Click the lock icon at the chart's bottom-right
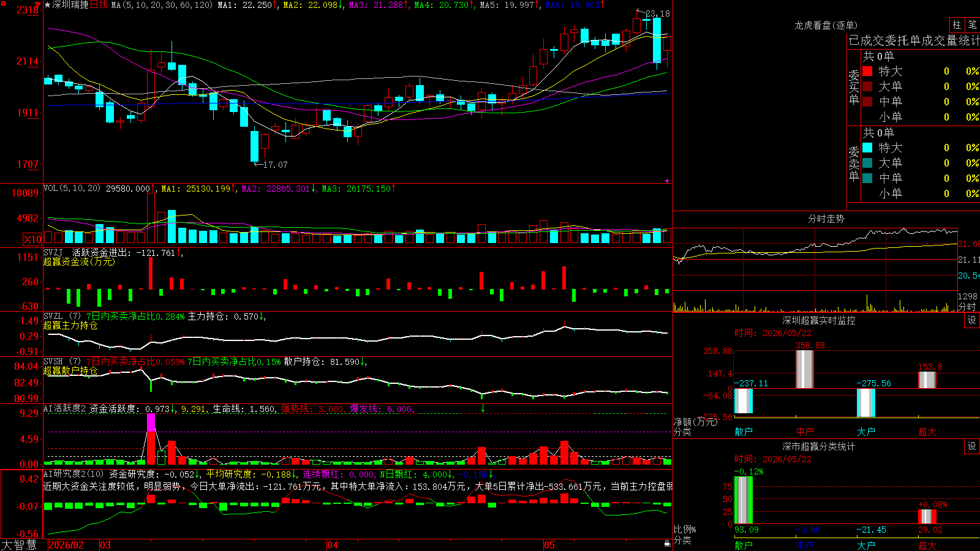The width and height of the screenshot is (980, 551). coord(667,544)
